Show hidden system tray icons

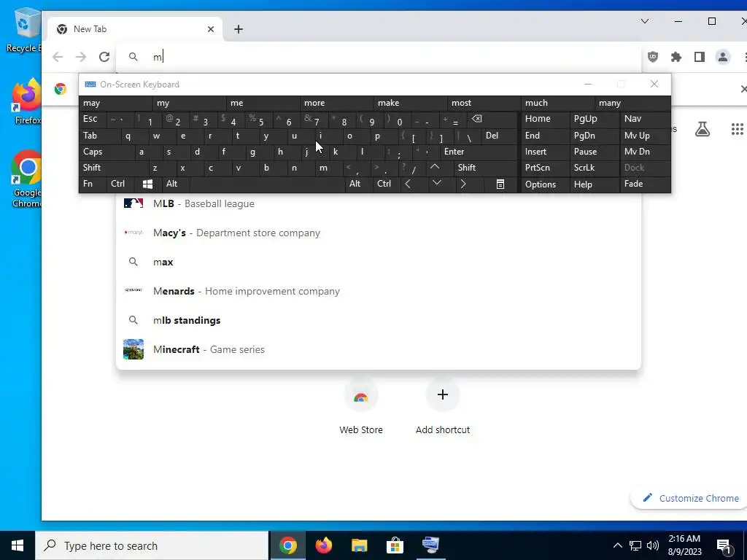pos(617,545)
